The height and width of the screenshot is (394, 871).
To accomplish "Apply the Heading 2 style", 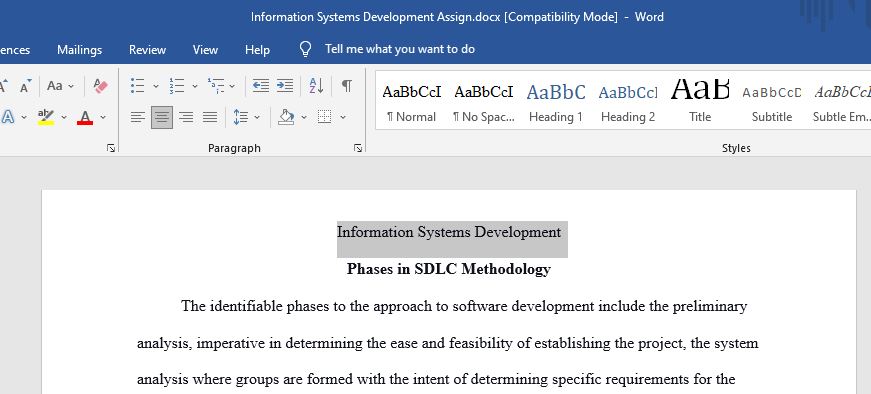I will pyautogui.click(x=628, y=101).
